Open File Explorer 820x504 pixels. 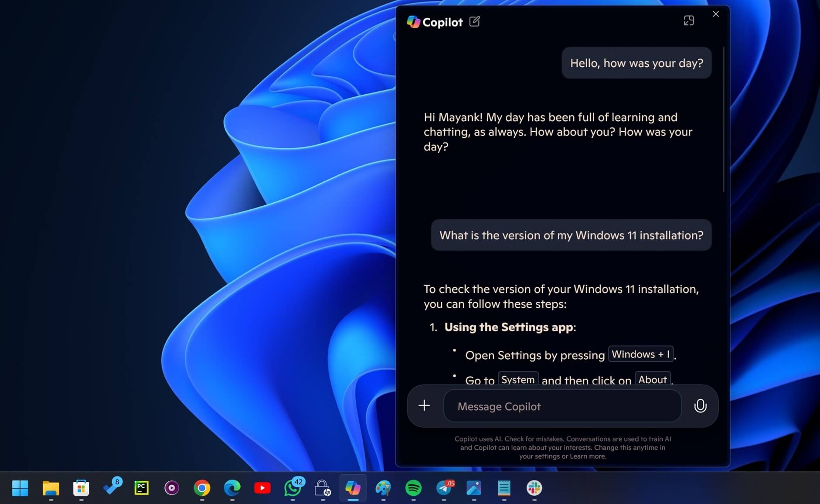click(51, 488)
